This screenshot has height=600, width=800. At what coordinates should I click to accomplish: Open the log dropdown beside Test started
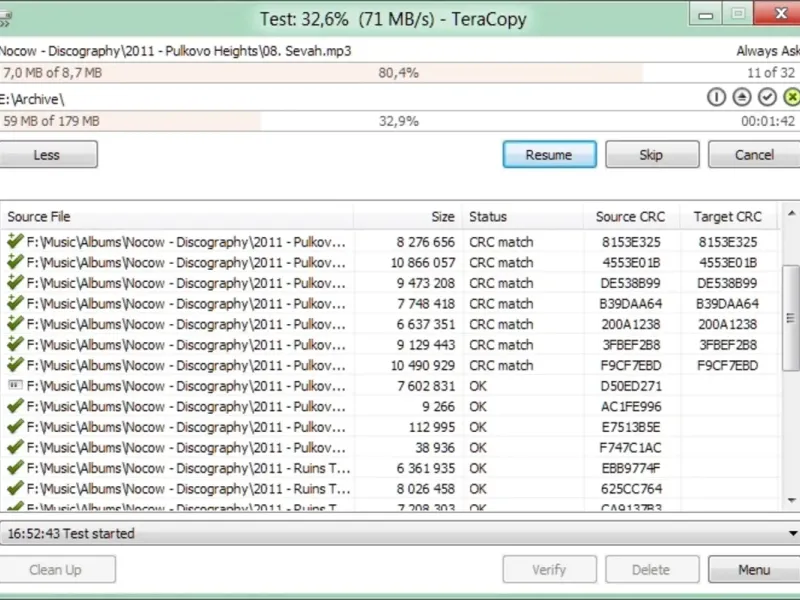click(x=792, y=534)
